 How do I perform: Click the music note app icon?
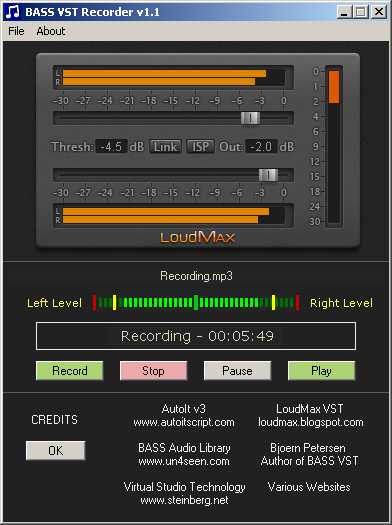click(13, 12)
